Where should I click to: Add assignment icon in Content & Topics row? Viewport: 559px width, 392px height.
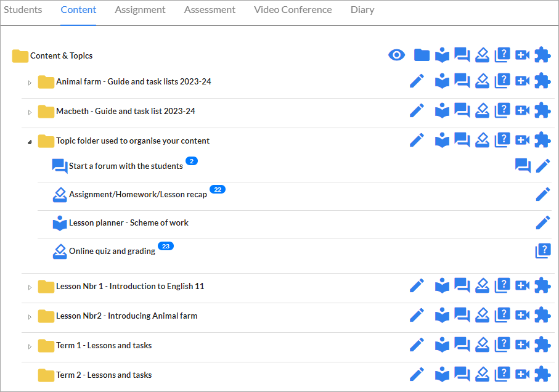(483, 55)
